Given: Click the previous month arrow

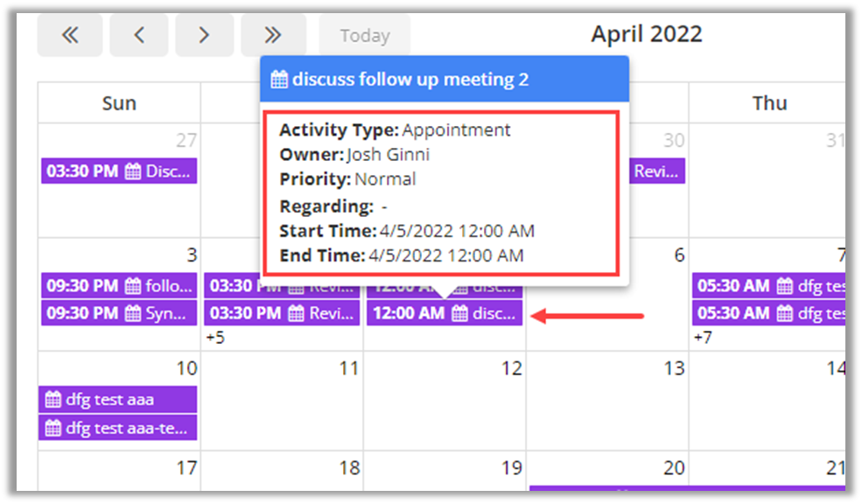Looking at the screenshot, I should click(138, 35).
